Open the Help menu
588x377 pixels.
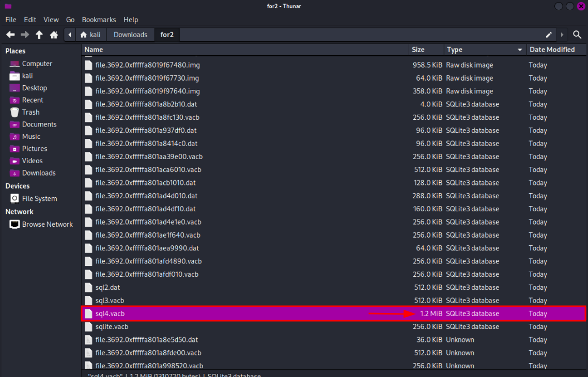coord(131,20)
